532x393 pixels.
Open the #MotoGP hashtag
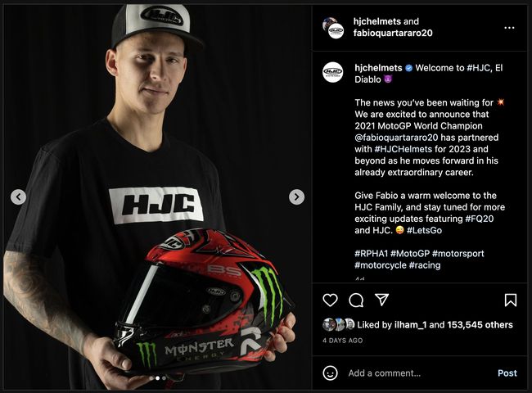tap(410, 254)
